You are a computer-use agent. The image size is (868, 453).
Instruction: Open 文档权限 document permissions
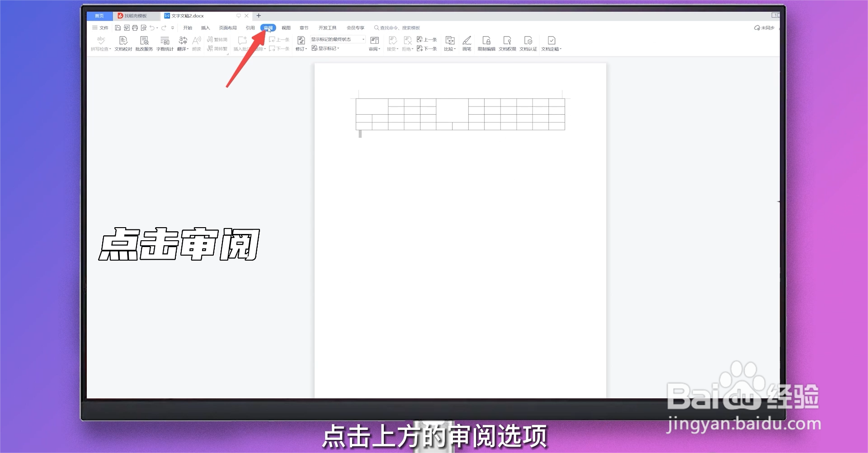click(507, 43)
